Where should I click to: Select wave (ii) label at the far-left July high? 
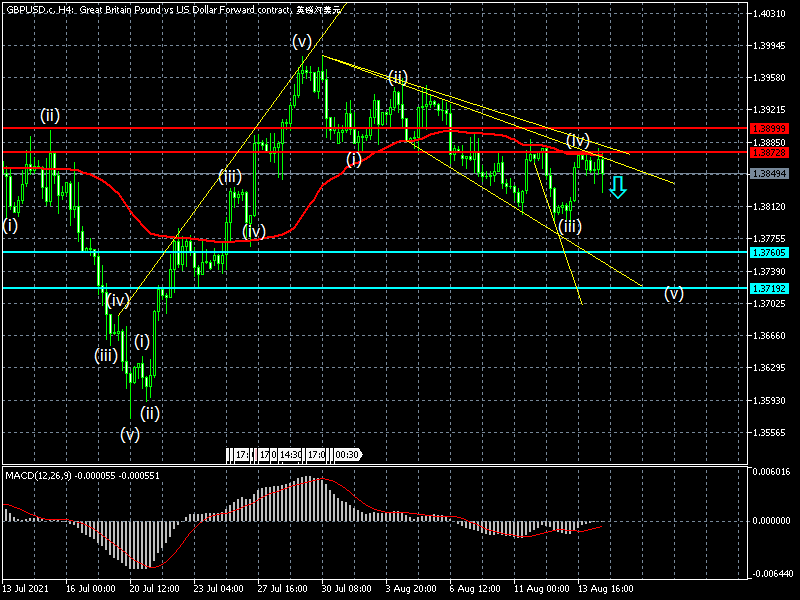(x=50, y=115)
